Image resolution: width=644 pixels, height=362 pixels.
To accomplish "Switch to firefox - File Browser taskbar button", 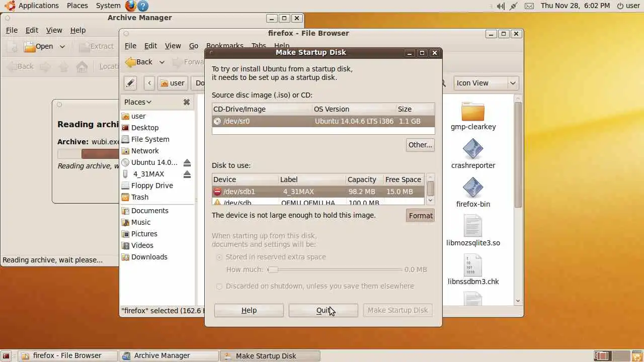I will coord(67,356).
